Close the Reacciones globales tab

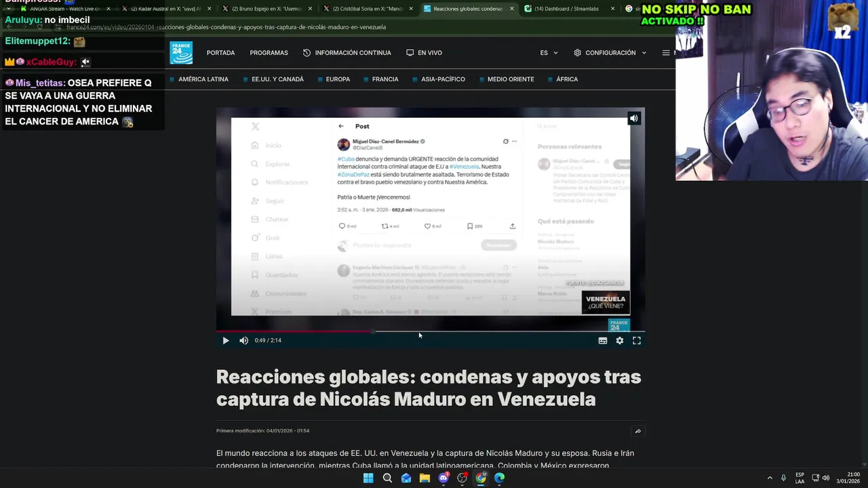(x=511, y=9)
